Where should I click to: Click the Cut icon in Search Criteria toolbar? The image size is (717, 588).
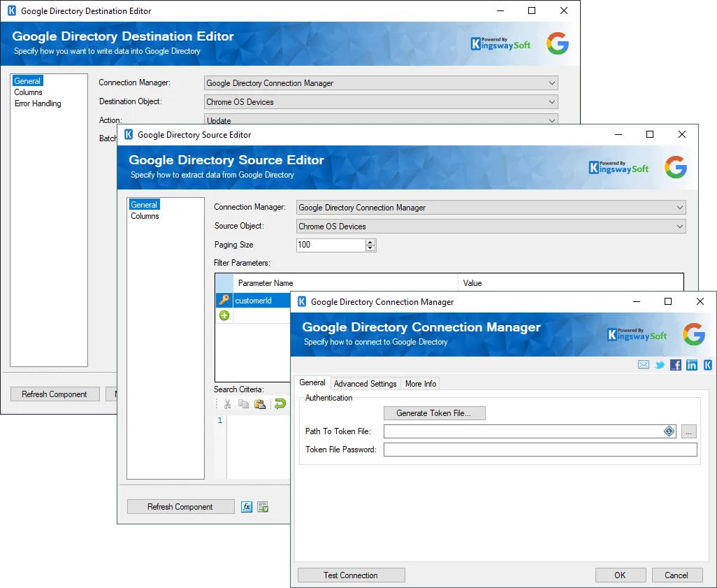tap(227, 404)
